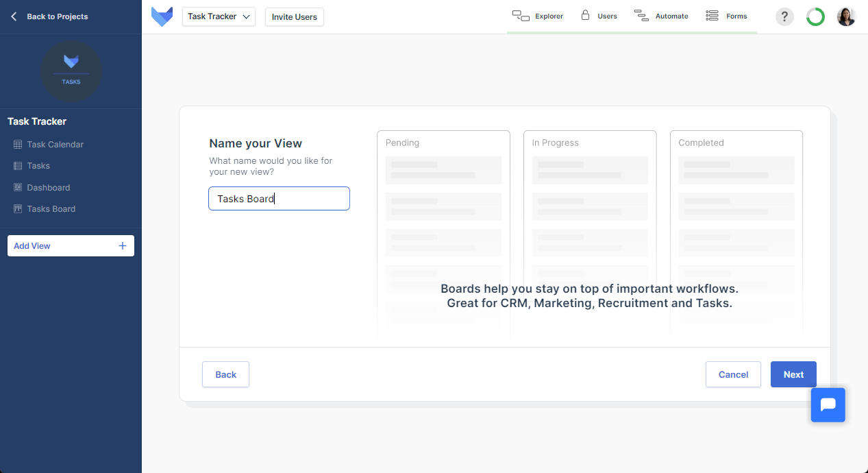Click the Task Tracker project logo circle
The image size is (868, 473).
coord(71,71)
